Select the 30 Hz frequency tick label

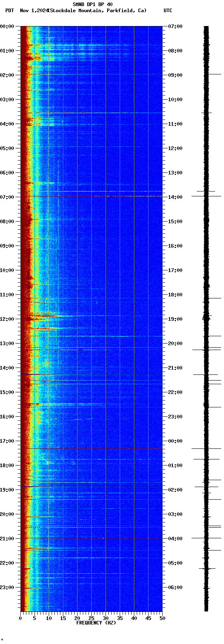pos(106,618)
